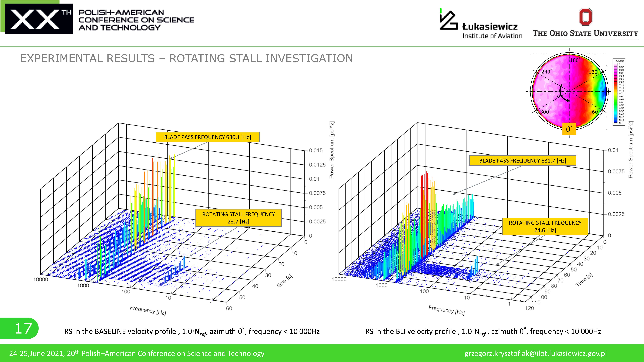Click the Rotating Stall Frequency 24.6 Hz label
The image size is (644, 362).
pyautogui.click(x=545, y=226)
